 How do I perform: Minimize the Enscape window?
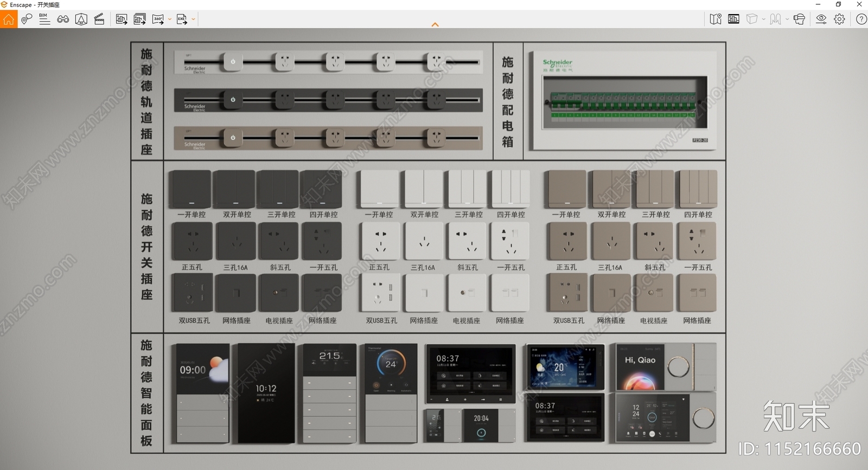pyautogui.click(x=818, y=4)
